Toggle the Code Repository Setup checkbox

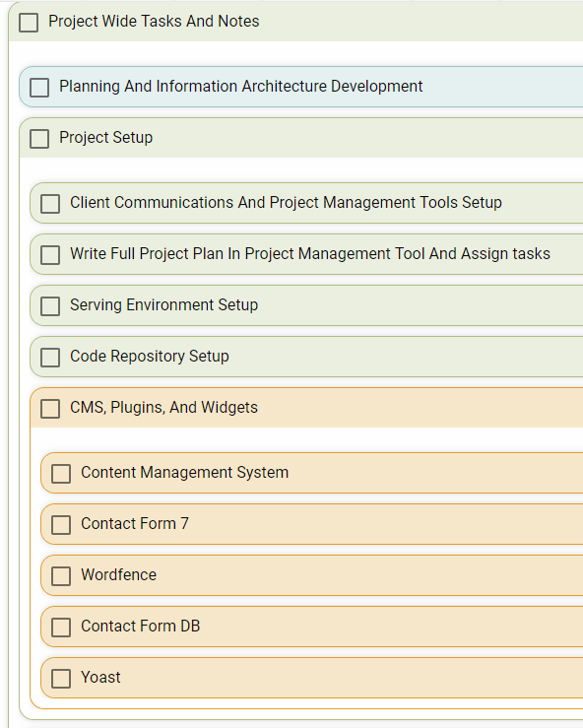[x=50, y=358]
